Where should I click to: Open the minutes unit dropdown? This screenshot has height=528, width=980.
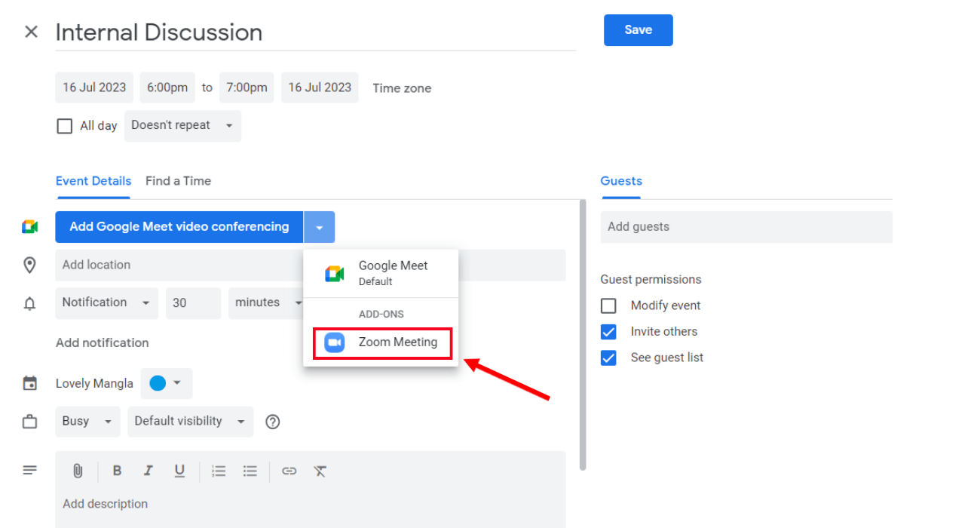266,302
